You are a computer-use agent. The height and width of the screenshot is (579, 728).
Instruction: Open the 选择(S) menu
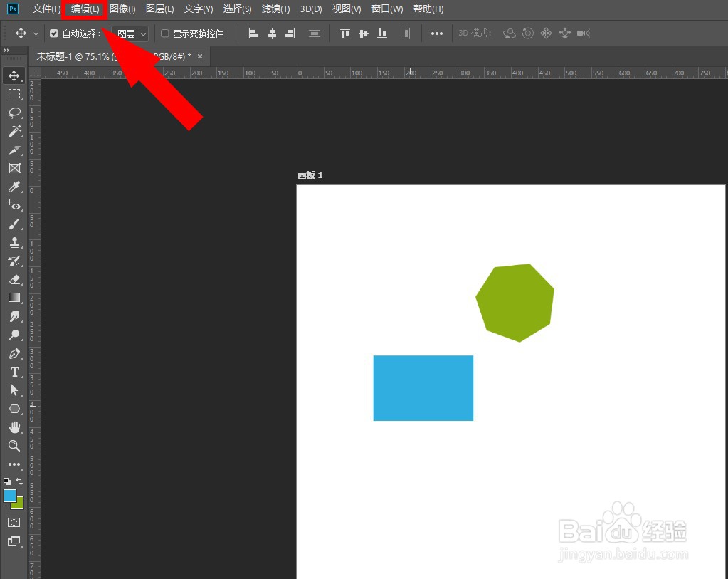tap(237, 9)
